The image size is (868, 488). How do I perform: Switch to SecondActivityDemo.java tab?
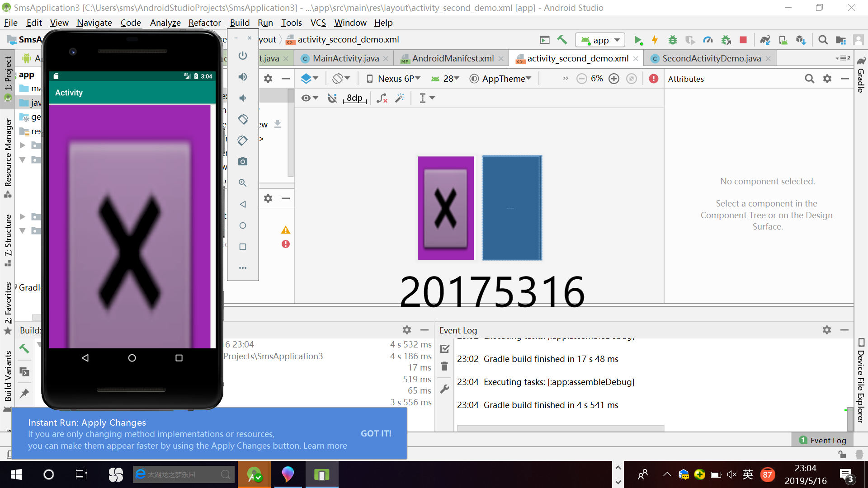712,58
